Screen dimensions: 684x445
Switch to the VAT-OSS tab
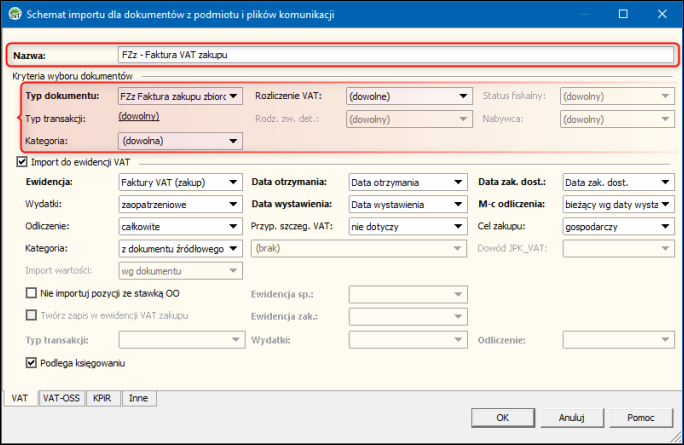(61, 398)
